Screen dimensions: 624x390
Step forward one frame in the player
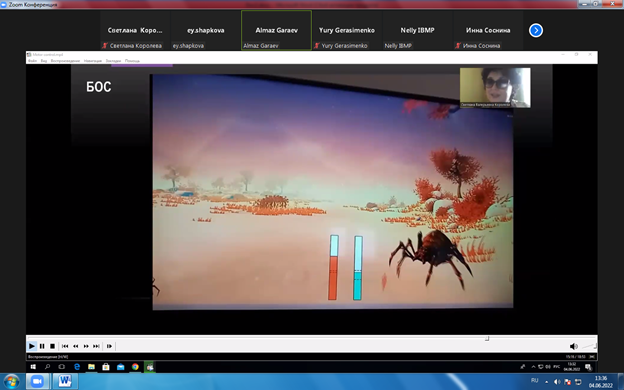pyautogui.click(x=109, y=346)
